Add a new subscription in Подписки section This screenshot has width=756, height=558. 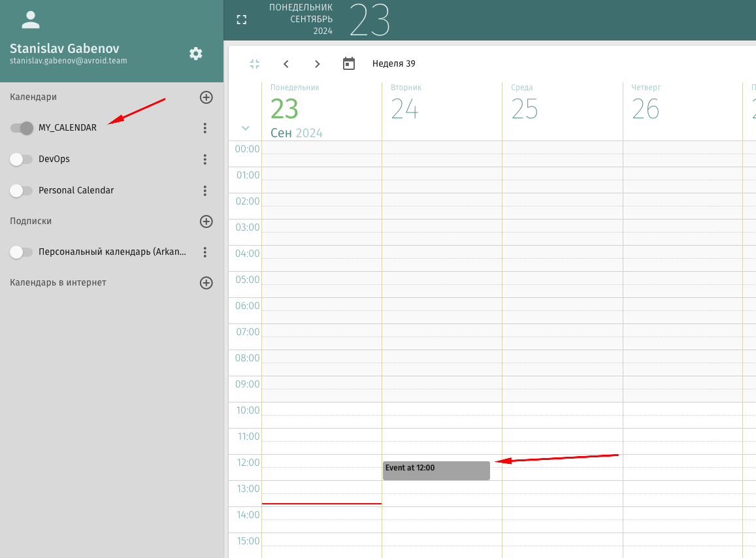206,222
